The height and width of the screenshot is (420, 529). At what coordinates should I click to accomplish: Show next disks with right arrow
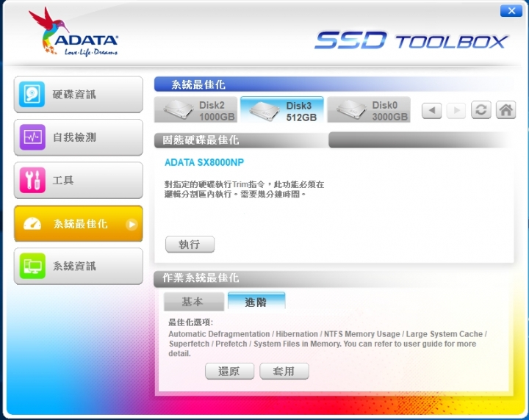456,110
